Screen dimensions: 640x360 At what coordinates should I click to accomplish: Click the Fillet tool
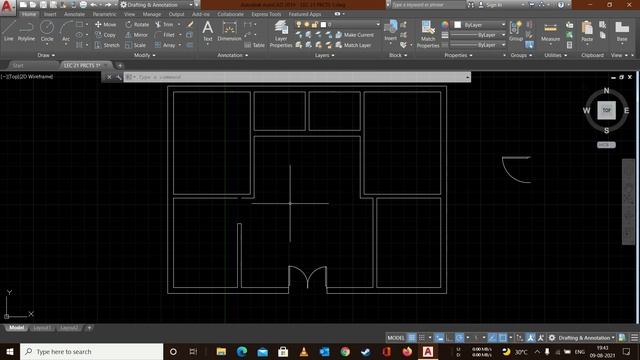point(165,35)
